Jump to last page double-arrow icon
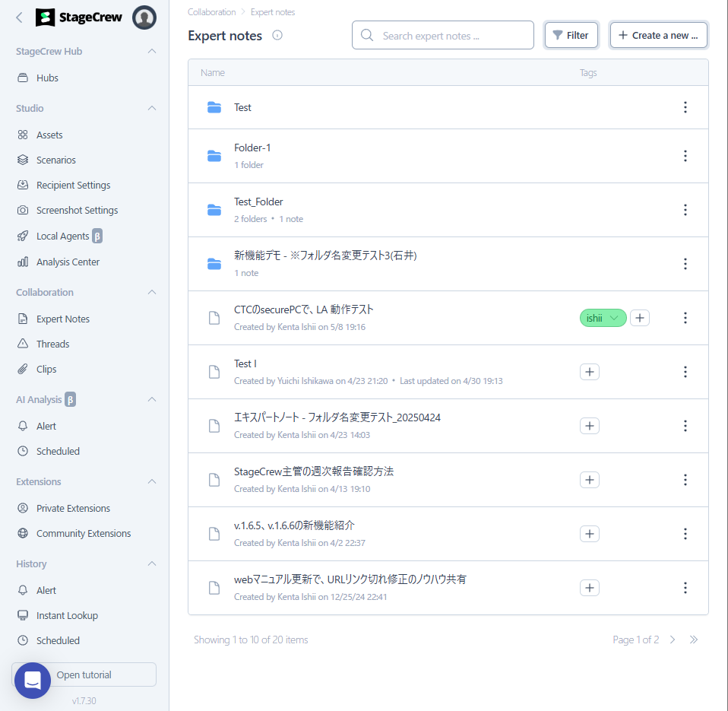This screenshot has height=711, width=728. point(694,640)
